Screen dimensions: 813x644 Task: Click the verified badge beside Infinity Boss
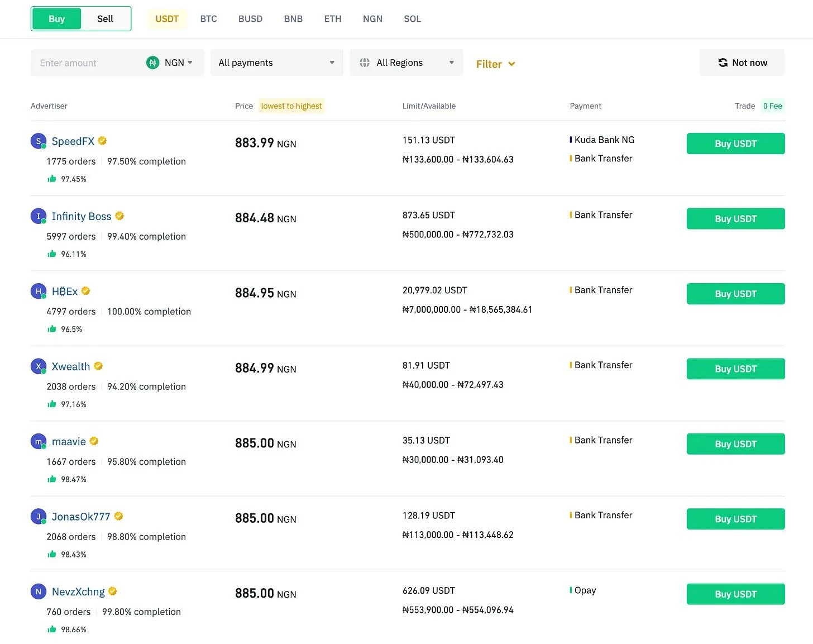[x=119, y=216]
